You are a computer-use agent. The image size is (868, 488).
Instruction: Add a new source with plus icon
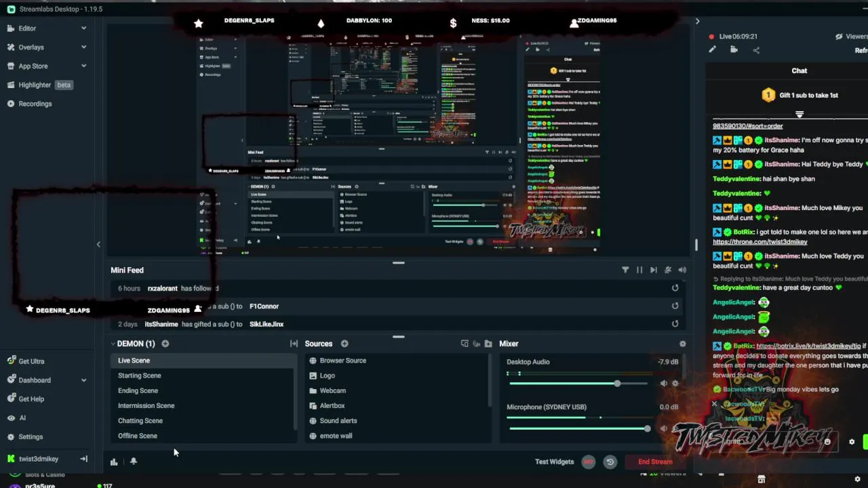tap(344, 344)
